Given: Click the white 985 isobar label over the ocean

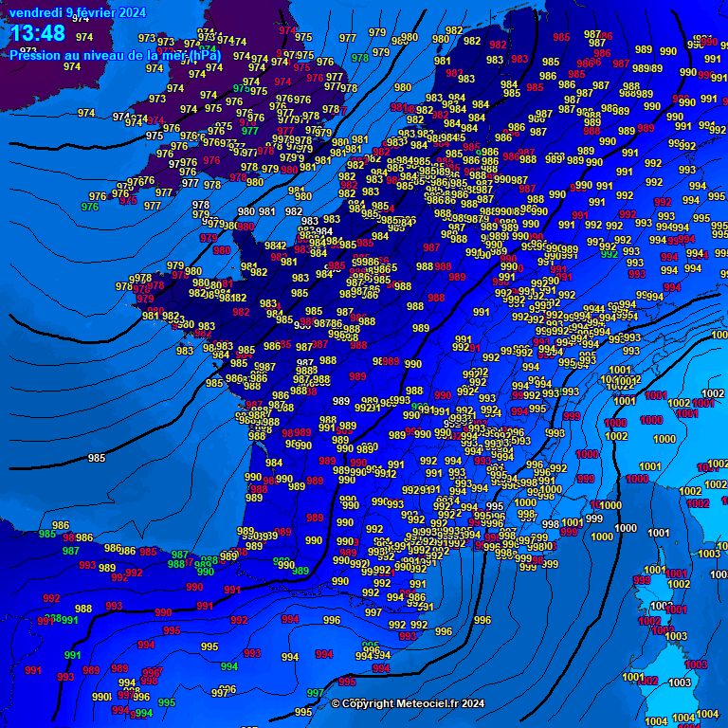Looking at the screenshot, I should pos(97,458).
